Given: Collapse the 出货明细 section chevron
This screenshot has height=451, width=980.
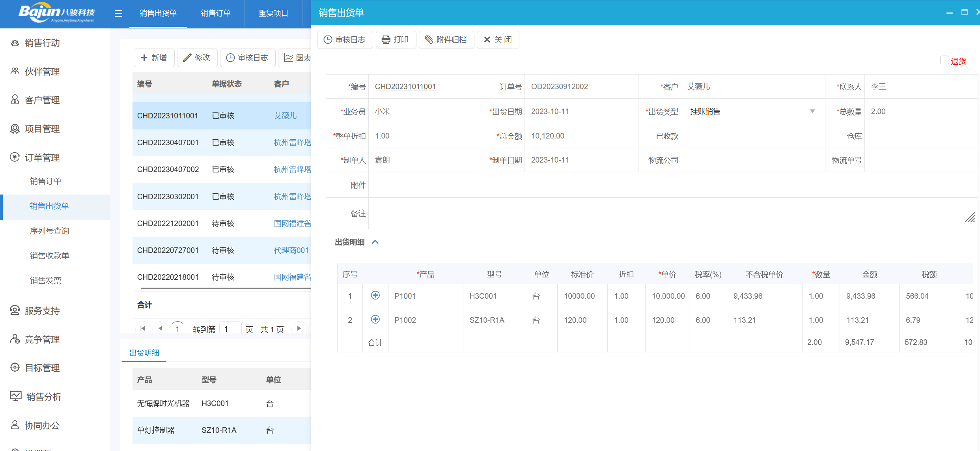Looking at the screenshot, I should 375,242.
